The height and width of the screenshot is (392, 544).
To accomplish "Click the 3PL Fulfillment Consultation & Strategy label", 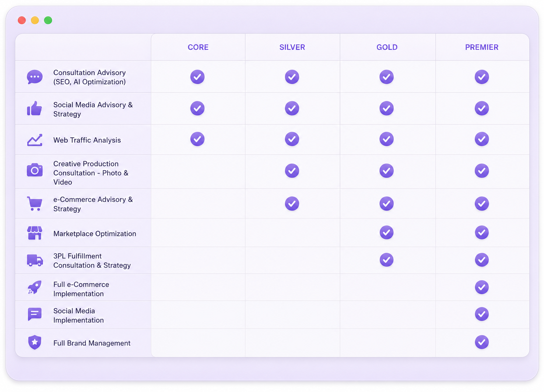I will (x=92, y=261).
